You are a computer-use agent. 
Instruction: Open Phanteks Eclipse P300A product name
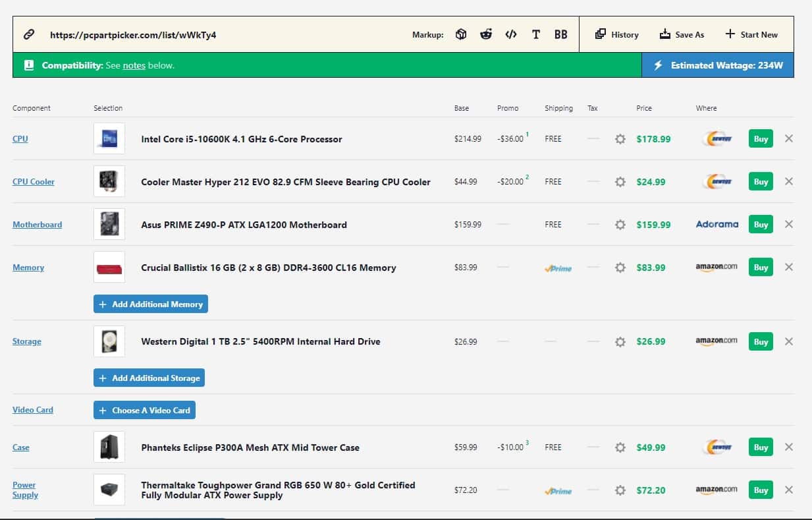coord(250,448)
